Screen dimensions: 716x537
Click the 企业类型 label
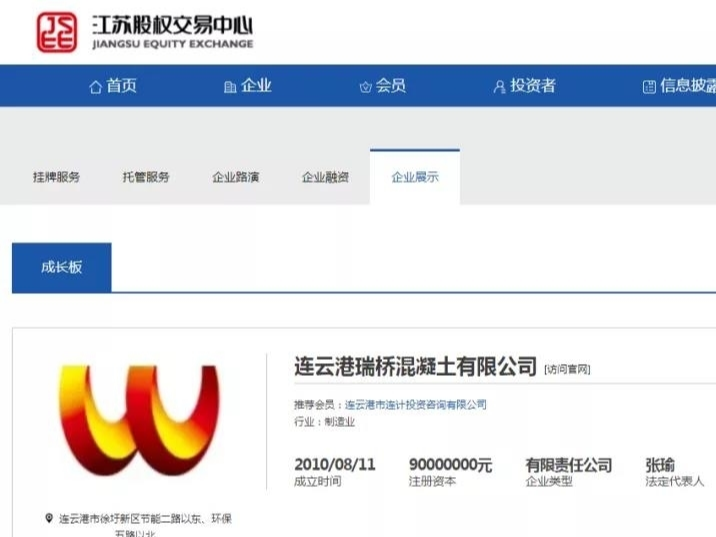pyautogui.click(x=549, y=481)
